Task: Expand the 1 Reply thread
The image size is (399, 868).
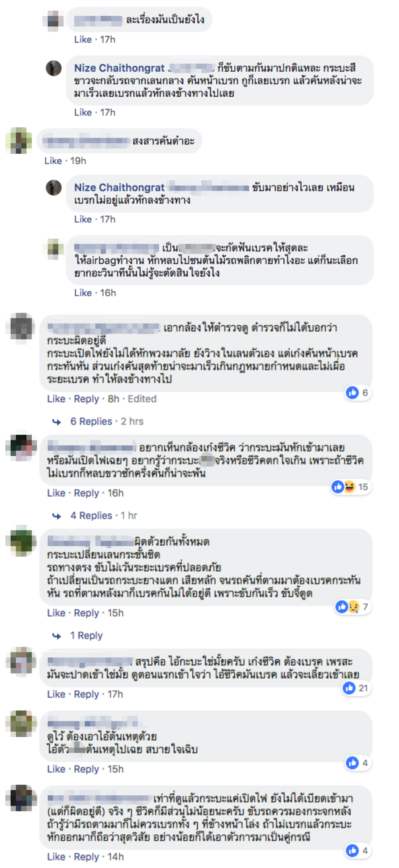Action: click(86, 636)
